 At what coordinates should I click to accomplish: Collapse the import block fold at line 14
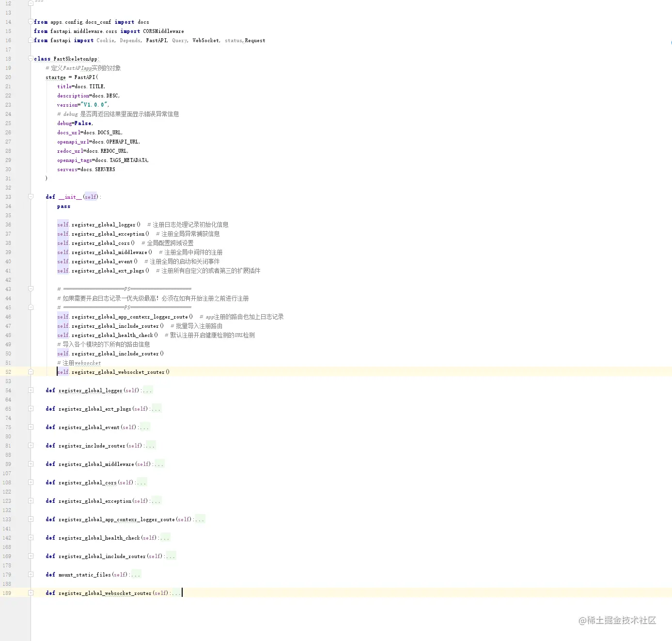[31, 22]
